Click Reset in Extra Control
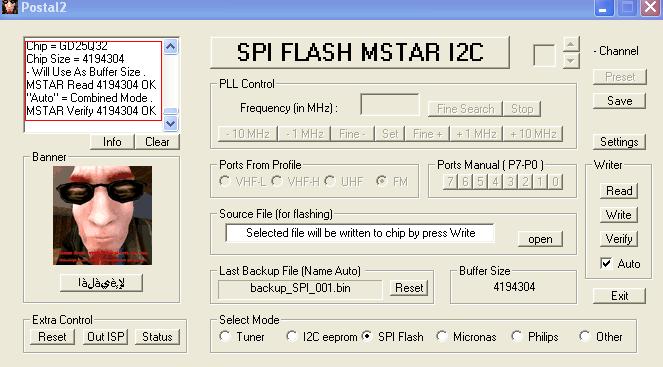This screenshot has height=367, width=663. point(52,337)
